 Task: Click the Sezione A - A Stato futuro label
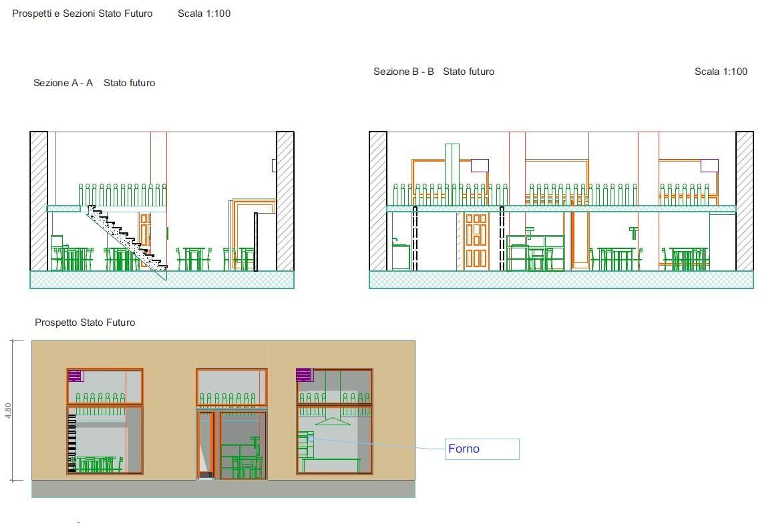pos(94,83)
